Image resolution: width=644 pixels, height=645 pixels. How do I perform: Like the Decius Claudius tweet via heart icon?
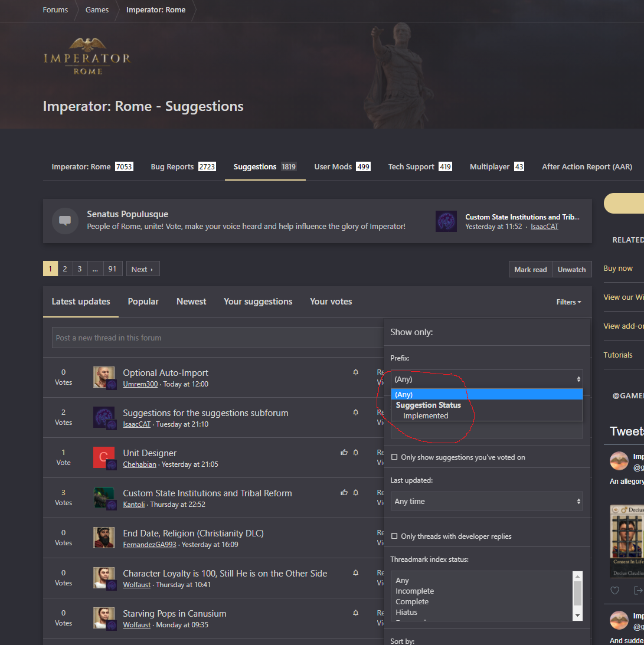coord(614,590)
